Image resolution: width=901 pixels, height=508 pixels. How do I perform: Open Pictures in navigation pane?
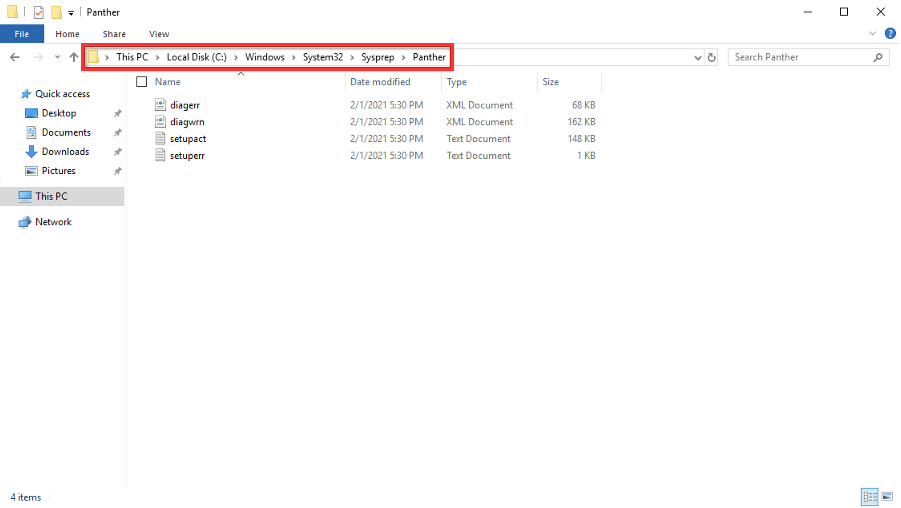[58, 171]
